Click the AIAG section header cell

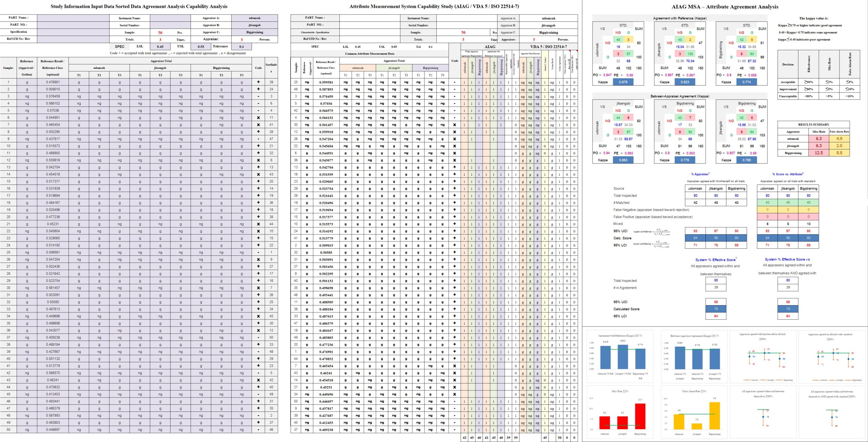(x=490, y=47)
